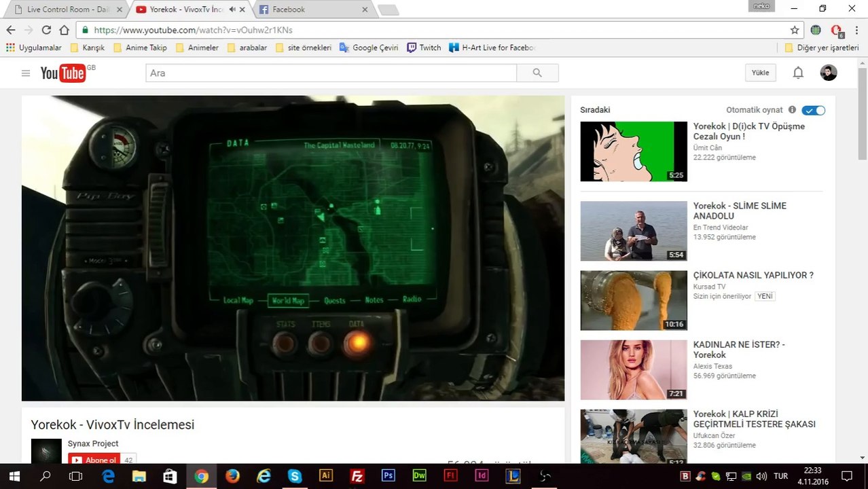Switch to the Facebook tab
The height and width of the screenshot is (489, 868).
[x=312, y=10]
